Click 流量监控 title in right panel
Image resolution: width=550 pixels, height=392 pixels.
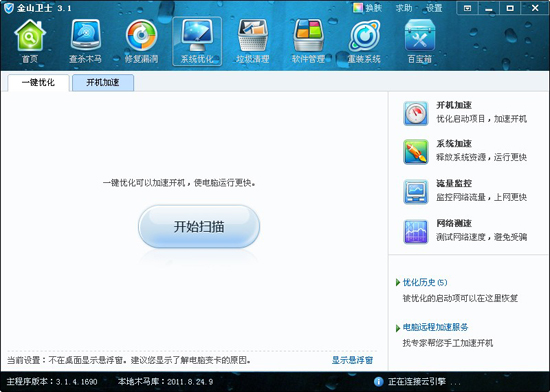tap(454, 183)
